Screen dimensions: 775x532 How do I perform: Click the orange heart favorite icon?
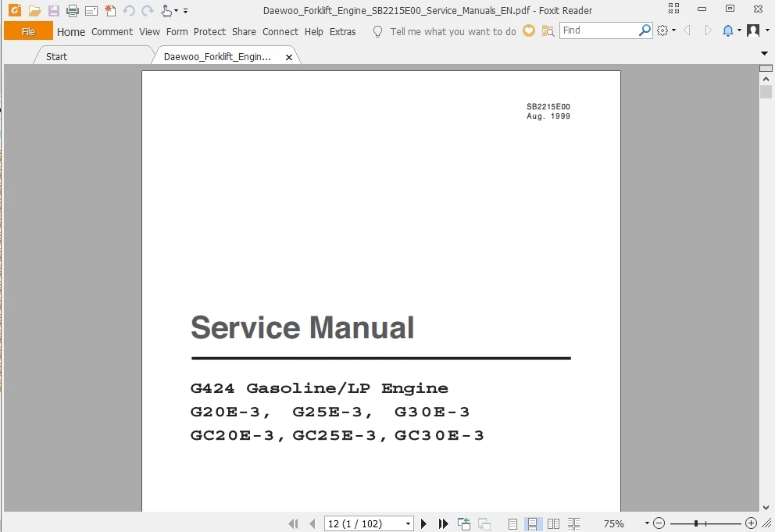(529, 30)
